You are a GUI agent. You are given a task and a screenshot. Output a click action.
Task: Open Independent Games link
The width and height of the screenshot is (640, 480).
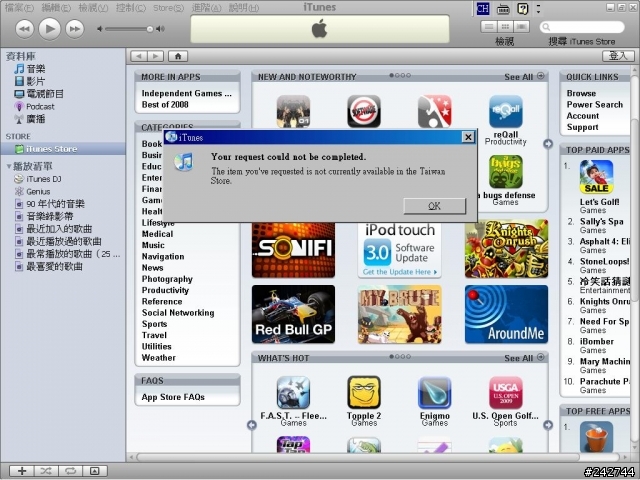tap(187, 93)
